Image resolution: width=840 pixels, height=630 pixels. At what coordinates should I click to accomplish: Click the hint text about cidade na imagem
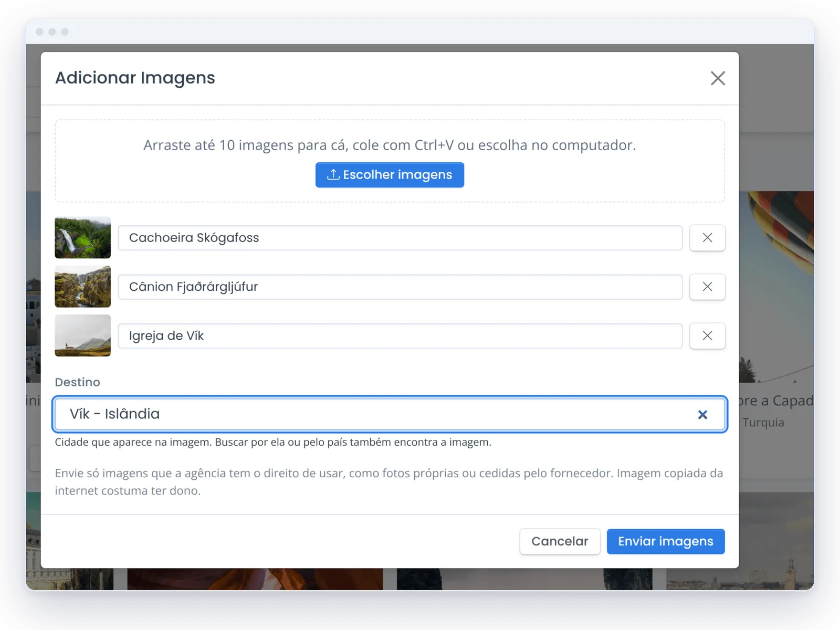click(x=273, y=442)
